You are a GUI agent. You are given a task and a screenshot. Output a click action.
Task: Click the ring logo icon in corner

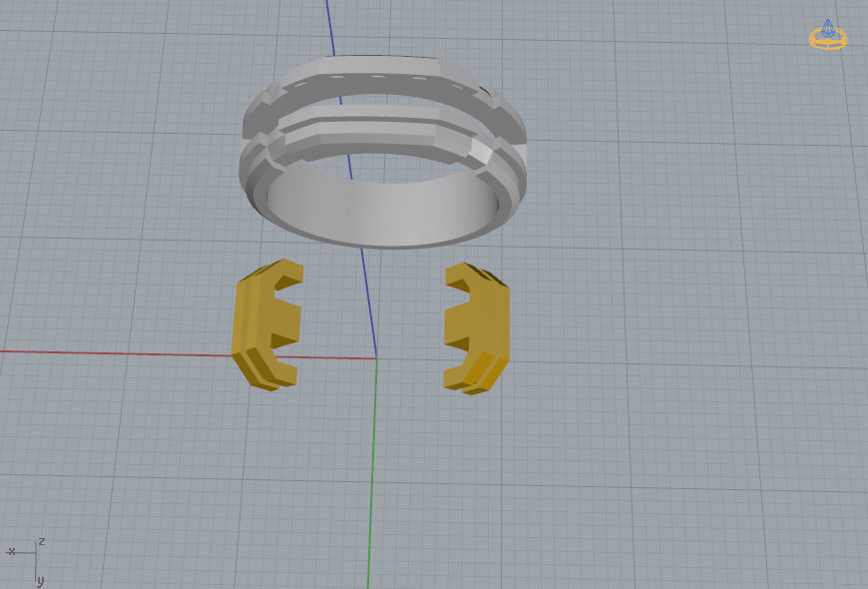827,34
